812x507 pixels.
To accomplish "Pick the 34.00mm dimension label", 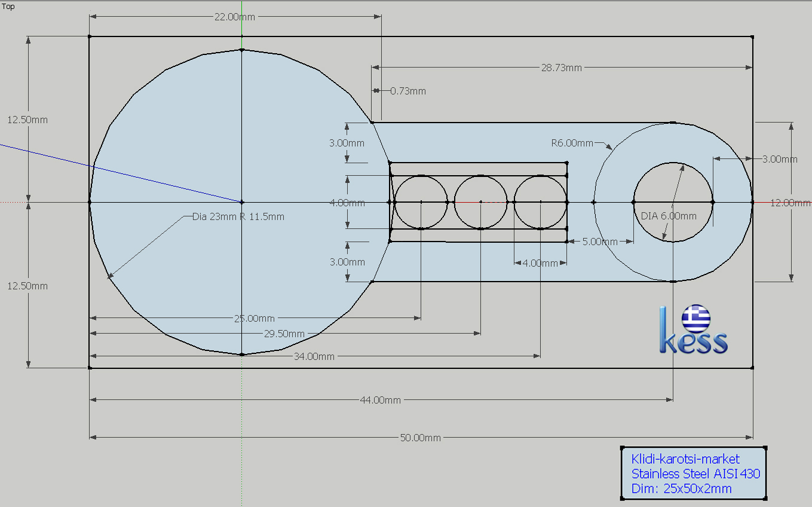I will click(x=314, y=356).
